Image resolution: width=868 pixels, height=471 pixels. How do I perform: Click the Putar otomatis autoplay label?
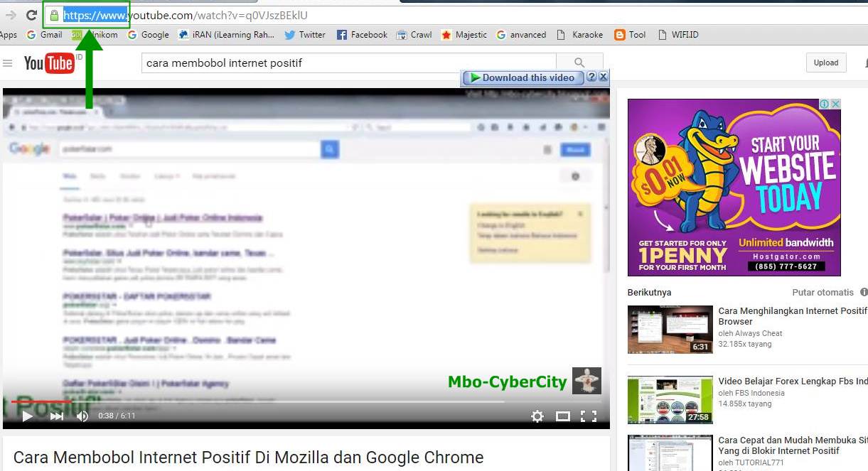823,292
